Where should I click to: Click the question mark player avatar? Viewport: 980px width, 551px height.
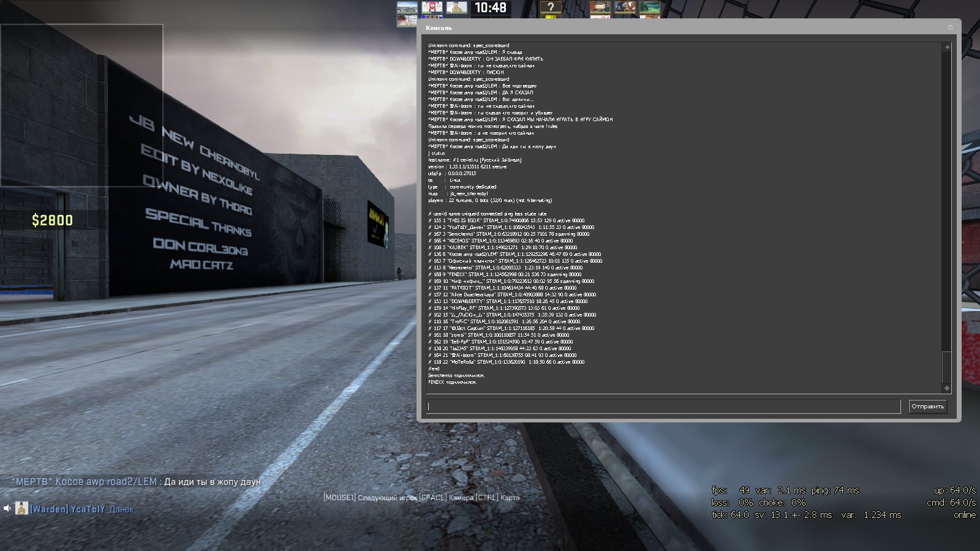[x=551, y=7]
